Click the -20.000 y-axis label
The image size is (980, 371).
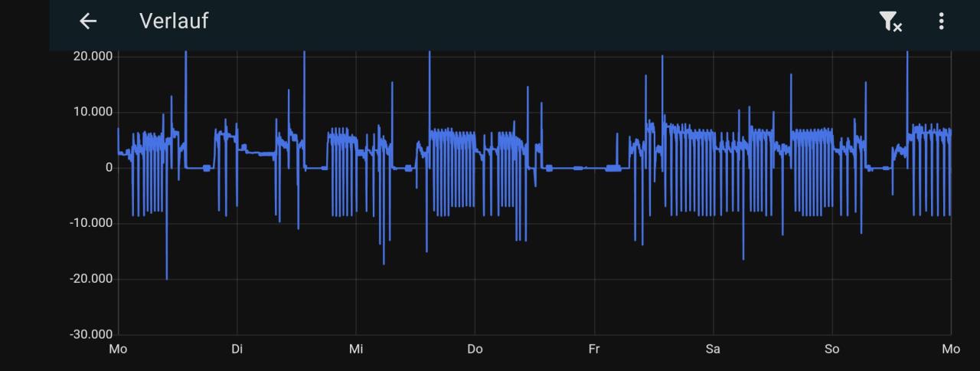coord(90,279)
